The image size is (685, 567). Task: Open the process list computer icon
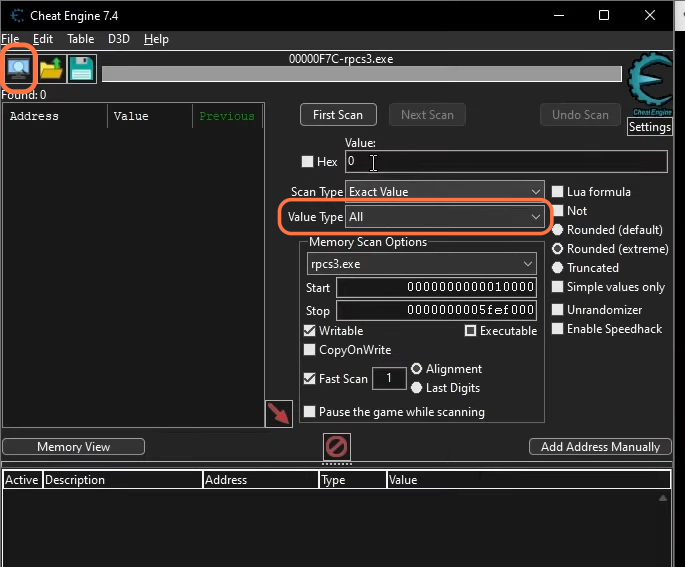(x=18, y=68)
